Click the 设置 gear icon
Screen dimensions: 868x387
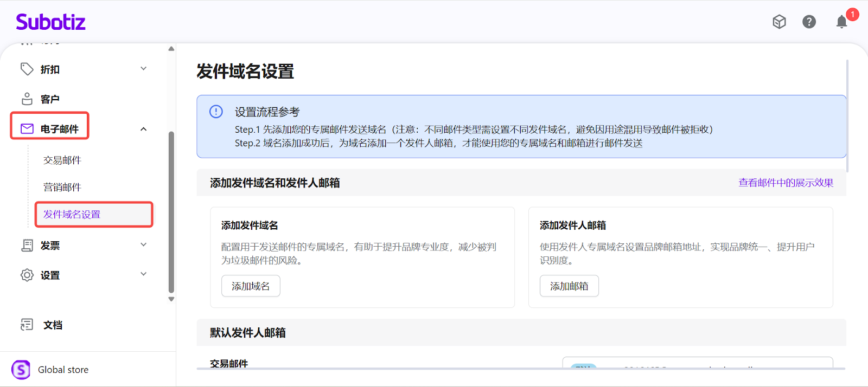click(x=27, y=275)
